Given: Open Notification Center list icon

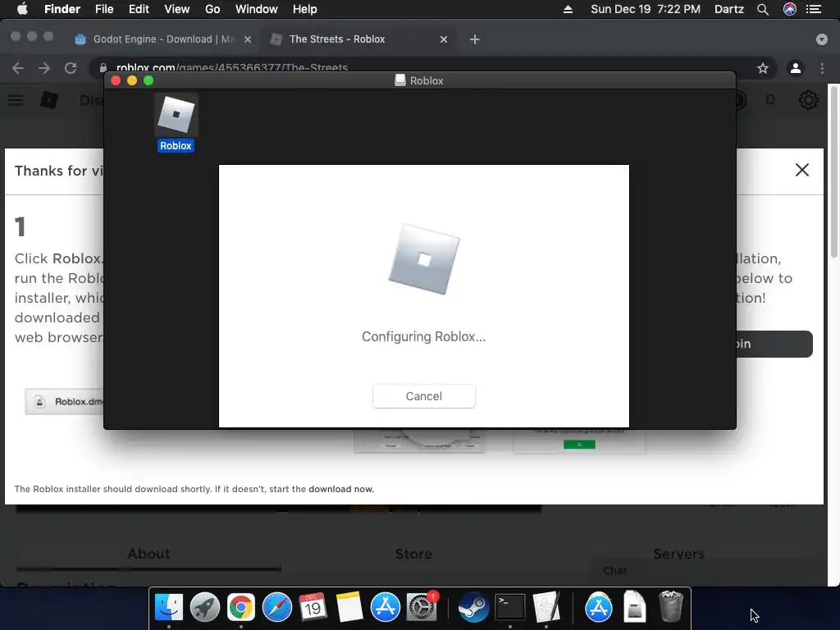Looking at the screenshot, I should coord(814,9).
